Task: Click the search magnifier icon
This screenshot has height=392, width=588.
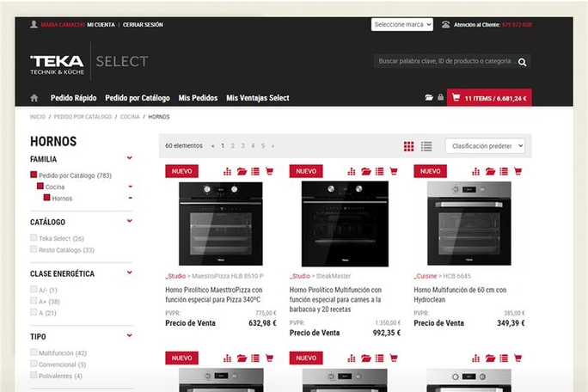Action: (x=522, y=62)
